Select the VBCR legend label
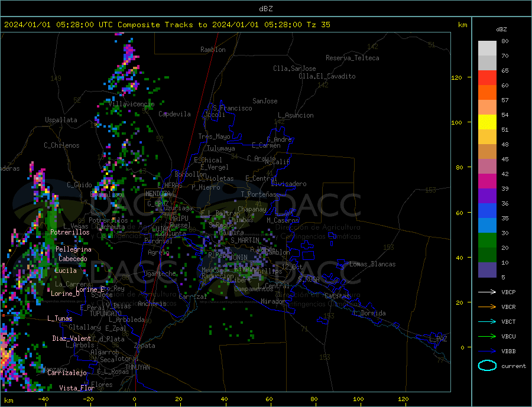Viewport: 532px width, 407px height. tap(508, 307)
